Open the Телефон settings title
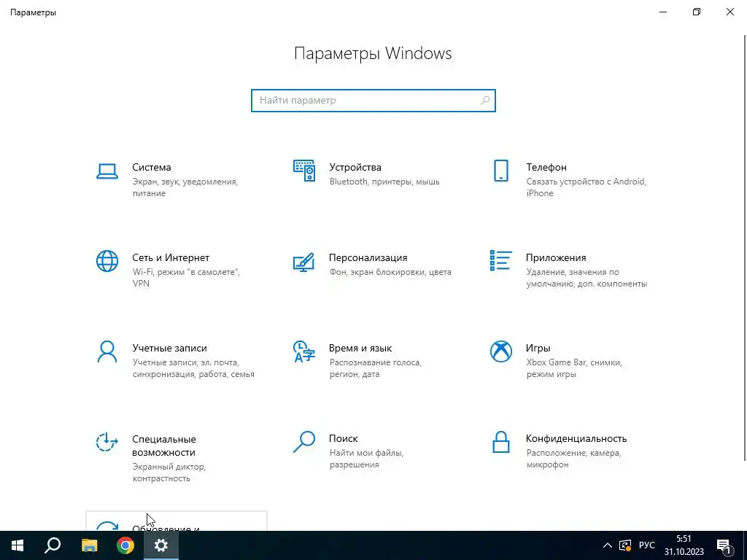The image size is (747, 560). [x=546, y=167]
